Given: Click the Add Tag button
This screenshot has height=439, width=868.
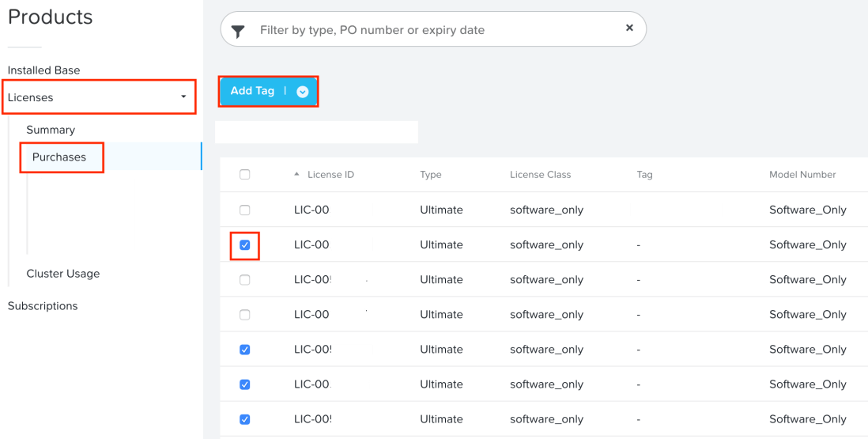Looking at the screenshot, I should coord(252,91).
